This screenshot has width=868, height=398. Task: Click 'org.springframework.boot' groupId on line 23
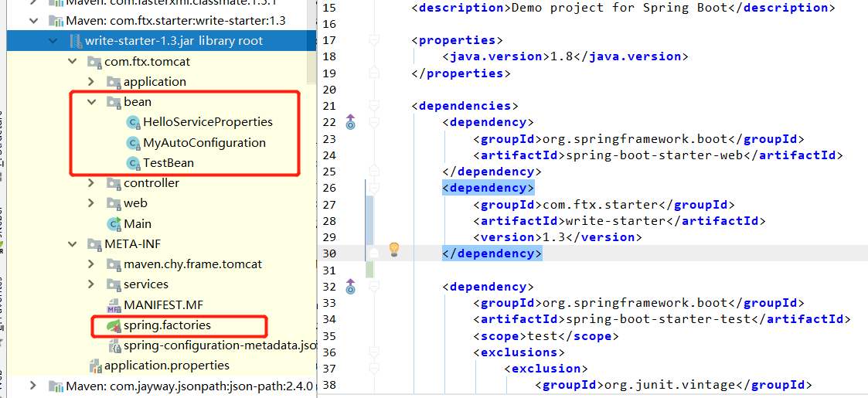(x=634, y=138)
